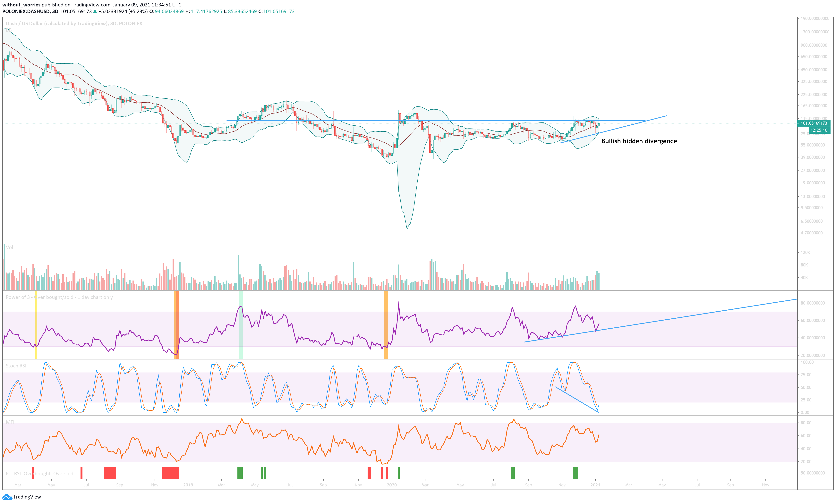
Task: Click the 225.00000000 price axis label
Action: [x=814, y=95]
